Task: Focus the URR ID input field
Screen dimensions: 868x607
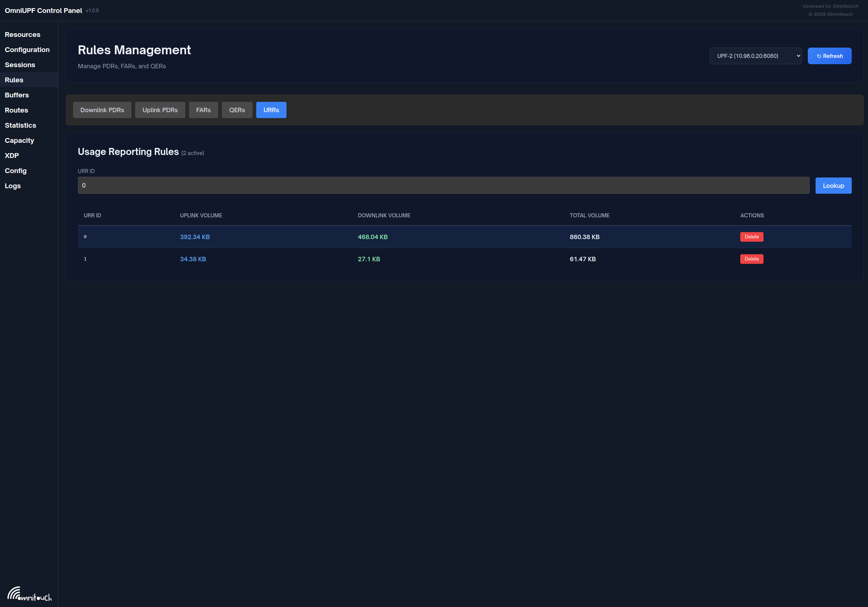Action: coord(443,186)
